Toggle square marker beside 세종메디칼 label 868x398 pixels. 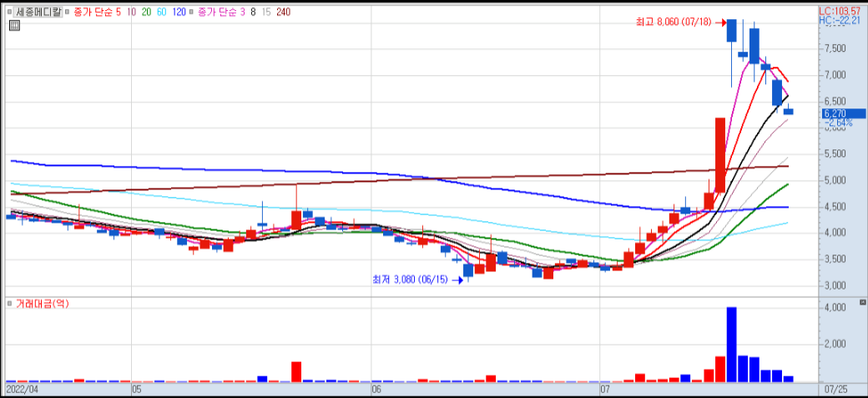[x=9, y=12]
